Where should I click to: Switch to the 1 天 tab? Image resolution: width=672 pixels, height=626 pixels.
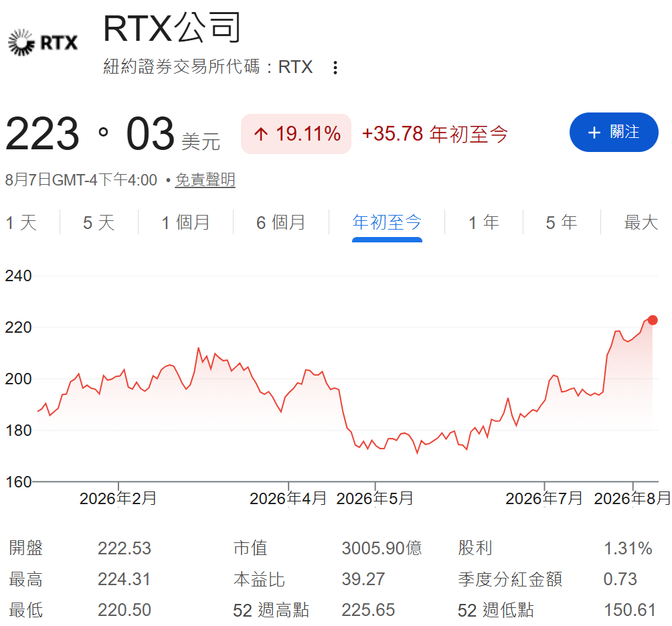(x=21, y=222)
